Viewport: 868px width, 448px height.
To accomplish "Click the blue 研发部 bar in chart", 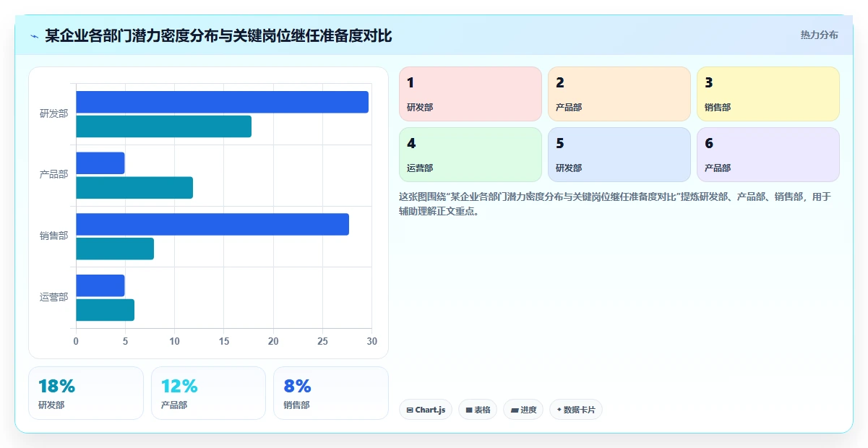I will 222,102.
